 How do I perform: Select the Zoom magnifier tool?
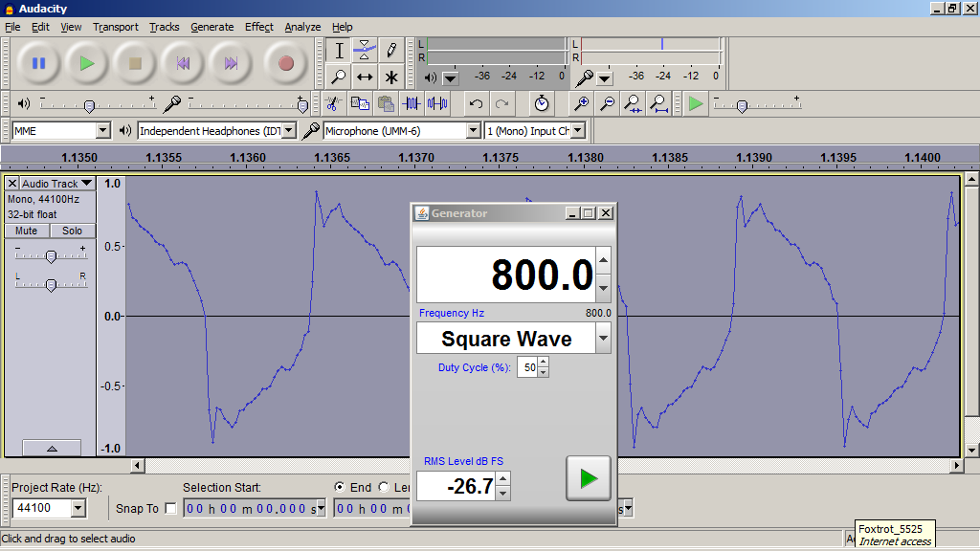tap(339, 77)
